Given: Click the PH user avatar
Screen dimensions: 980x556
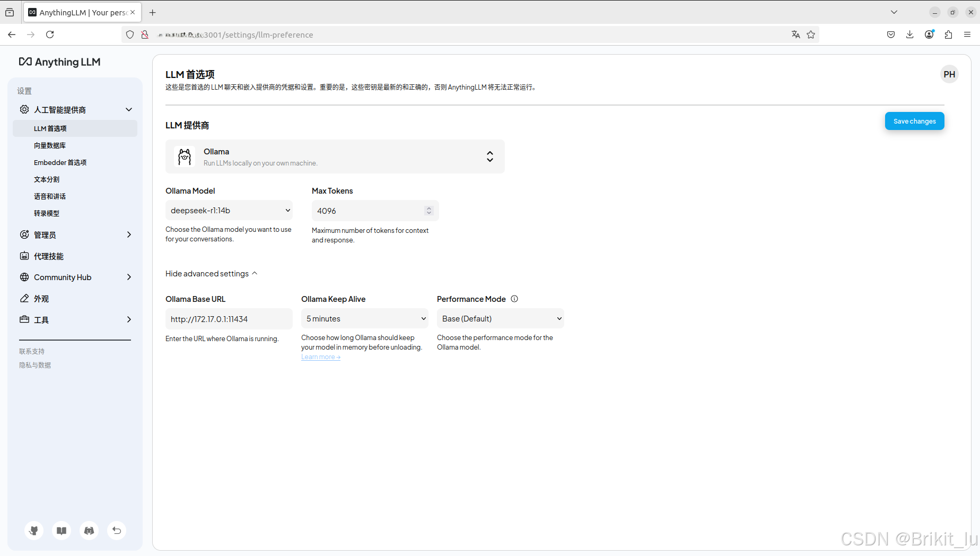Looking at the screenshot, I should tap(949, 74).
